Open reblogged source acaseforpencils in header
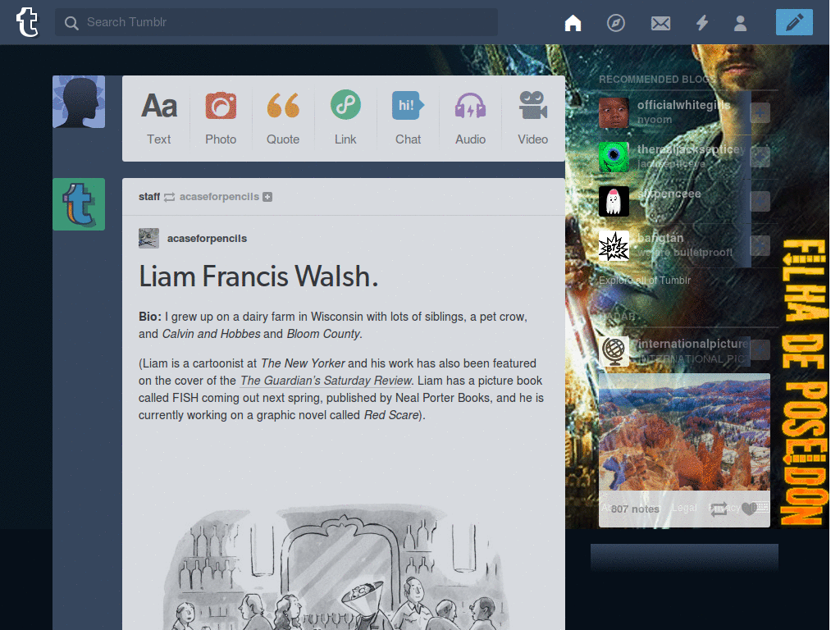The height and width of the screenshot is (630, 840). click(x=219, y=197)
